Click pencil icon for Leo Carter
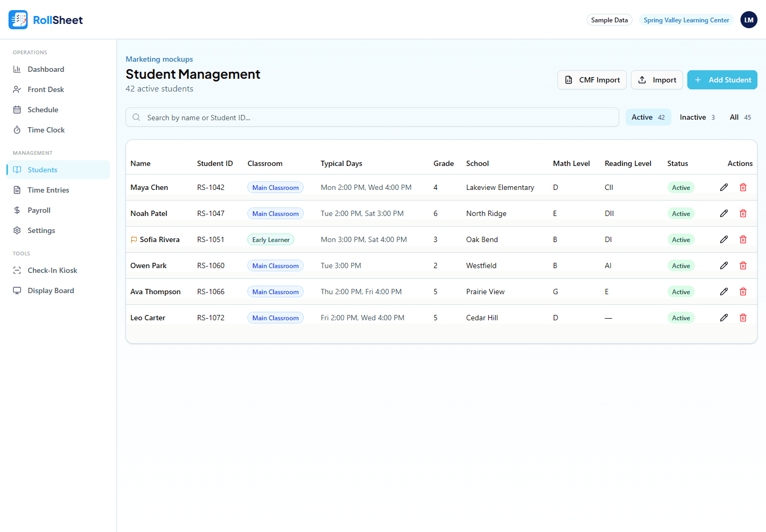 tap(724, 318)
